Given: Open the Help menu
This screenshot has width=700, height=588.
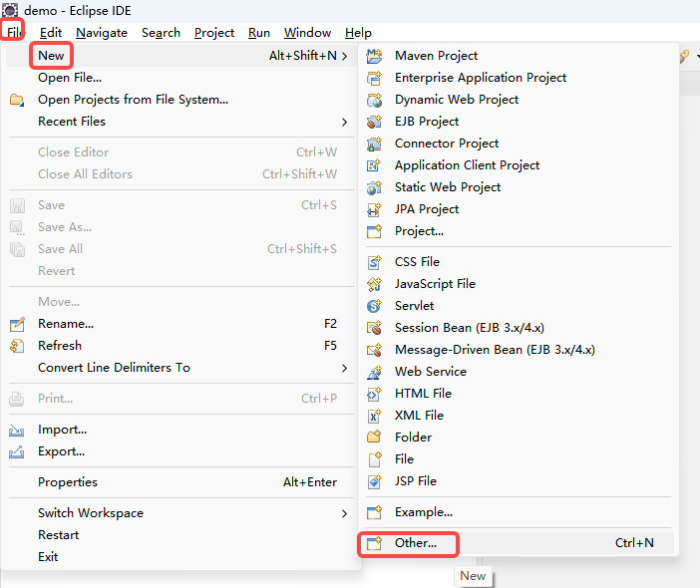Looking at the screenshot, I should point(358,33).
